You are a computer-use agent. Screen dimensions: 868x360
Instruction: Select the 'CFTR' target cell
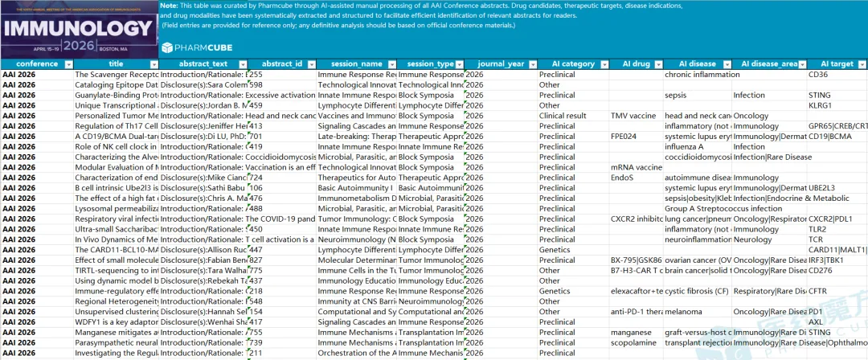pos(837,291)
